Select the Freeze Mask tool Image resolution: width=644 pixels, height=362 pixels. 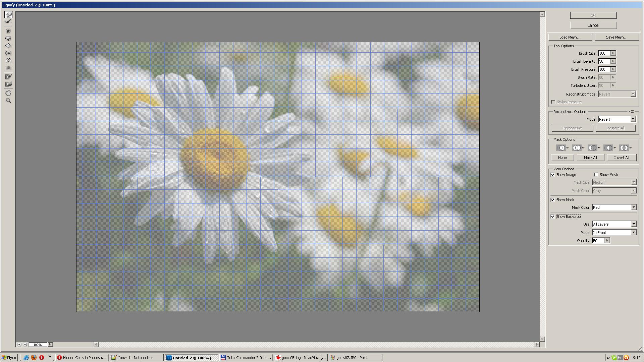pos(8,77)
